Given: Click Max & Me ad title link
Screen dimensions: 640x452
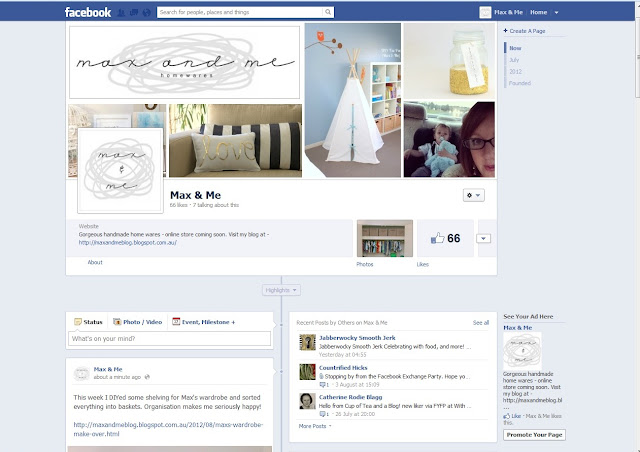Looking at the screenshot, I should click(x=518, y=328).
